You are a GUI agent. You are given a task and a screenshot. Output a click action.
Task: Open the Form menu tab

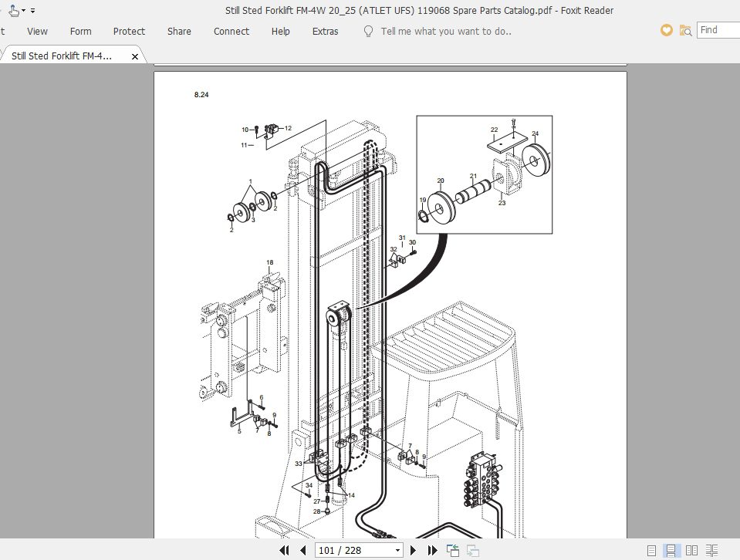[x=81, y=31]
